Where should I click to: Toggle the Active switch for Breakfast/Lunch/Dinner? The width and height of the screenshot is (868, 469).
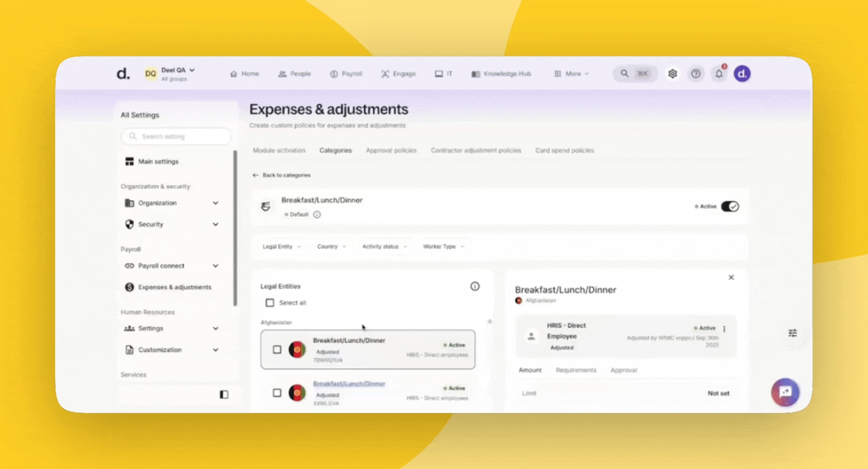[x=730, y=206]
